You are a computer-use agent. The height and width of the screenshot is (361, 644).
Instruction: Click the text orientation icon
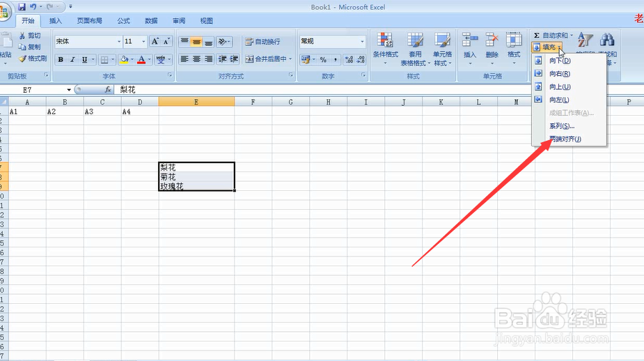(x=222, y=42)
